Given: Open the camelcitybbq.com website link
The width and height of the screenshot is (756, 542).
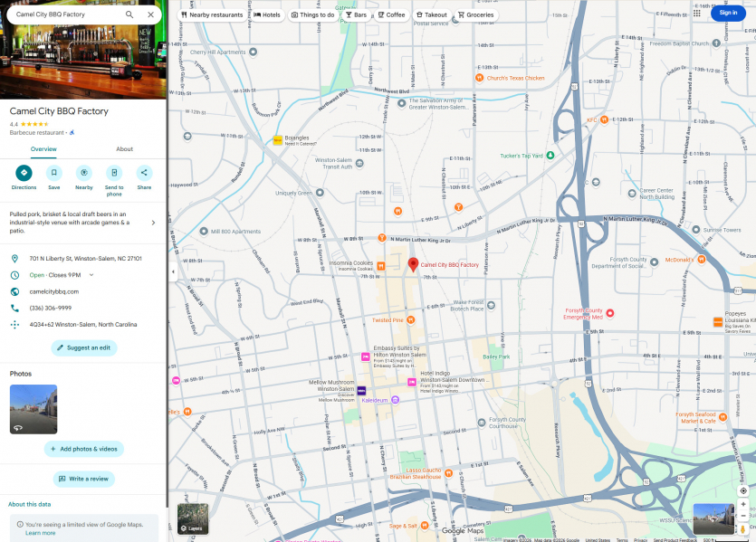Looking at the screenshot, I should click(54, 291).
